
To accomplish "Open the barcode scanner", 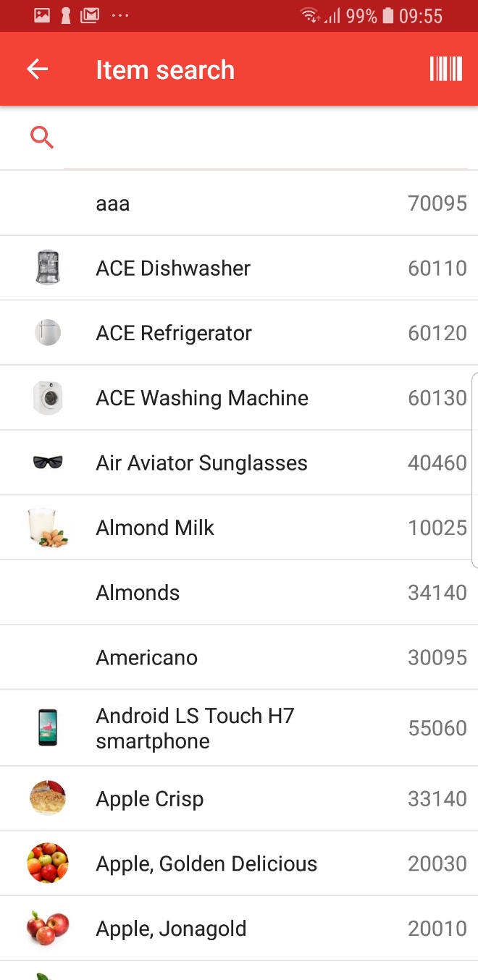I will pos(445,69).
